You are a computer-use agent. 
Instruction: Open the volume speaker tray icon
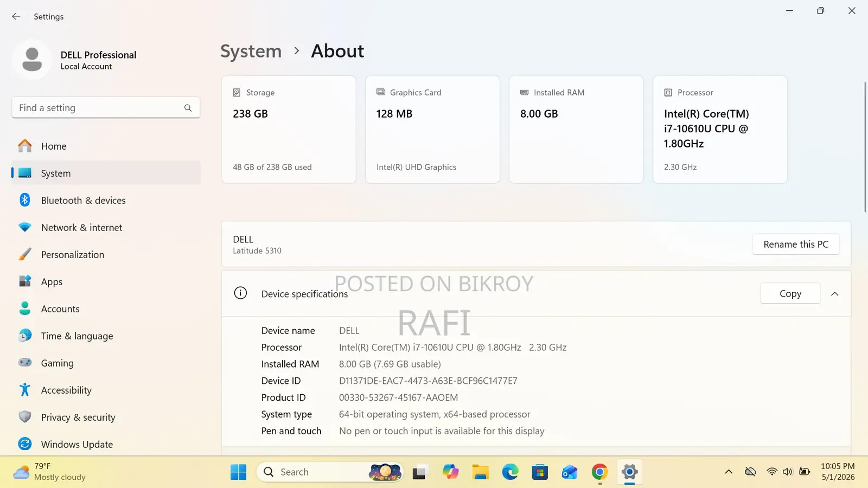[x=788, y=472]
